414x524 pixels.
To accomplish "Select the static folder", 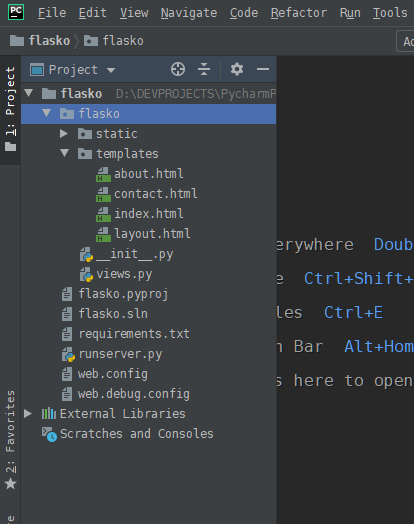I will tap(149, 134).
